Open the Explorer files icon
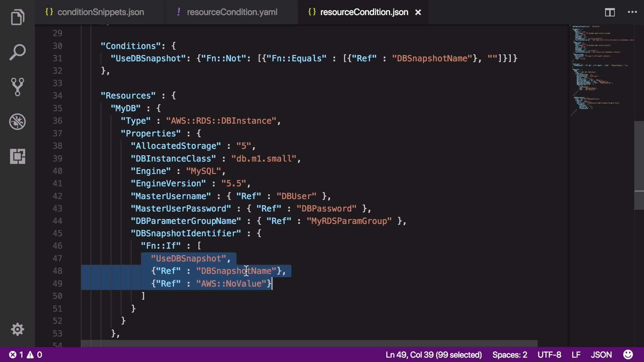The width and height of the screenshot is (644, 362). (x=17, y=17)
